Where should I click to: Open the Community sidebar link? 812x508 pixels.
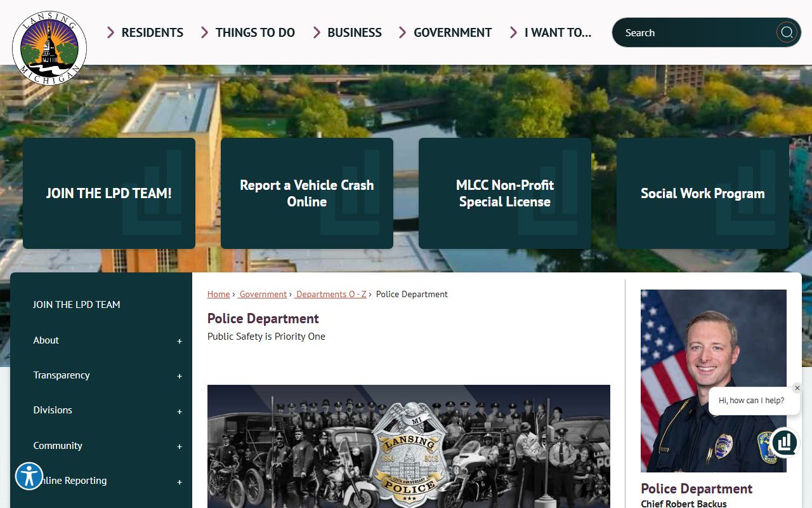[58, 445]
